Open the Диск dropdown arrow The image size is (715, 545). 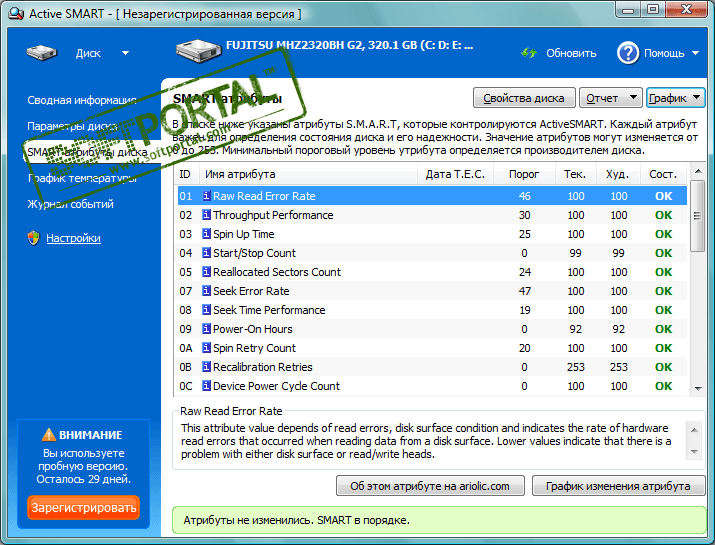click(125, 53)
